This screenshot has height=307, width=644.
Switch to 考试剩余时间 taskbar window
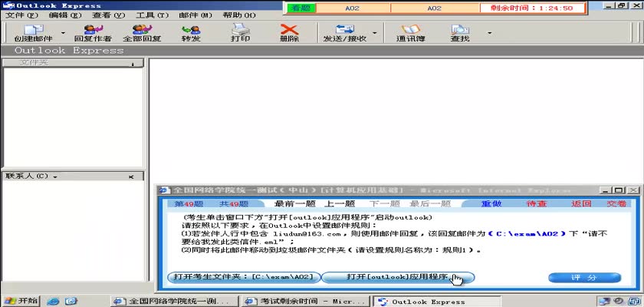[x=306, y=302]
